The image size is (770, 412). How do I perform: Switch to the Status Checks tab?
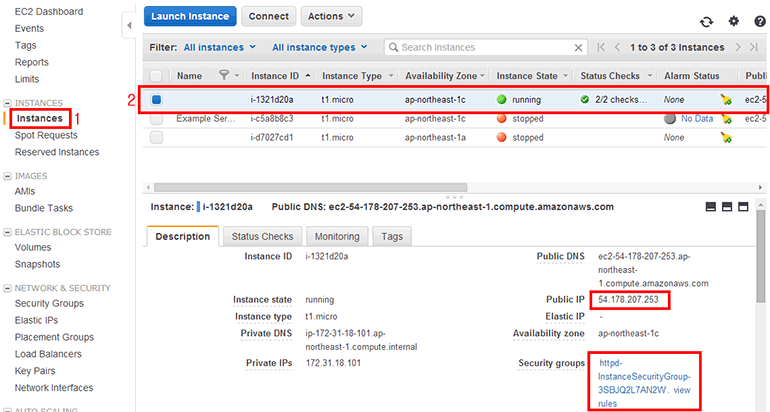pyautogui.click(x=263, y=236)
